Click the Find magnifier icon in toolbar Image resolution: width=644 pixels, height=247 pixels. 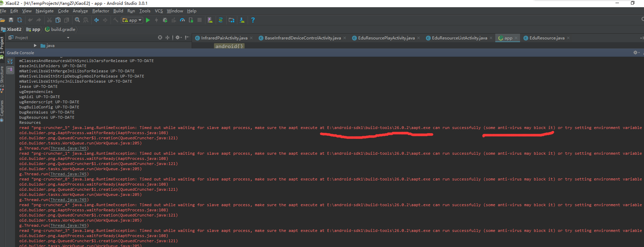click(x=77, y=20)
